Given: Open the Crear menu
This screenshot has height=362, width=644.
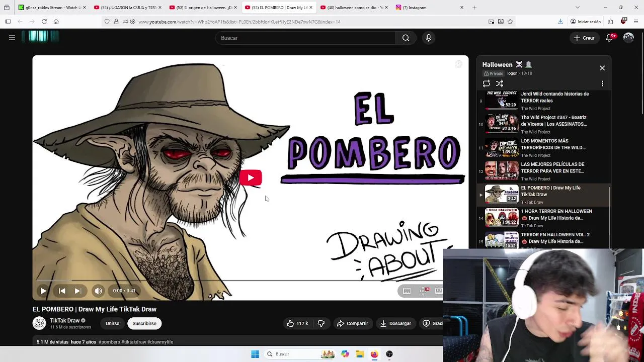Looking at the screenshot, I should (x=584, y=38).
